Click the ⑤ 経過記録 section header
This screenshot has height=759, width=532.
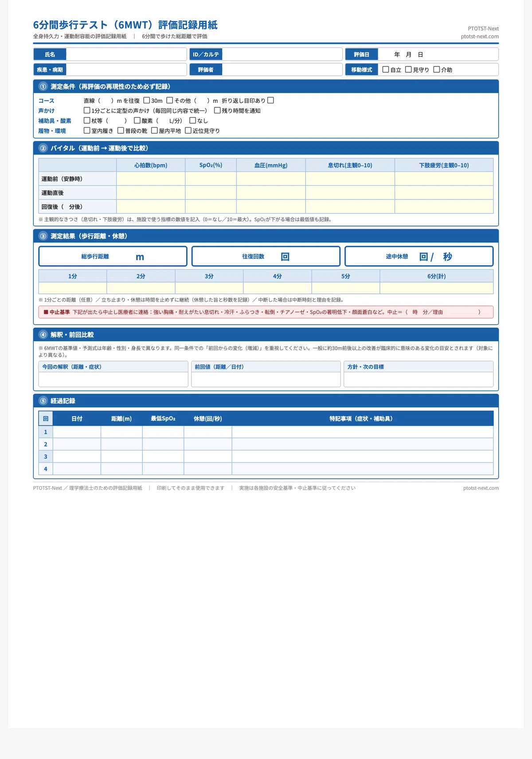pyautogui.click(x=266, y=401)
